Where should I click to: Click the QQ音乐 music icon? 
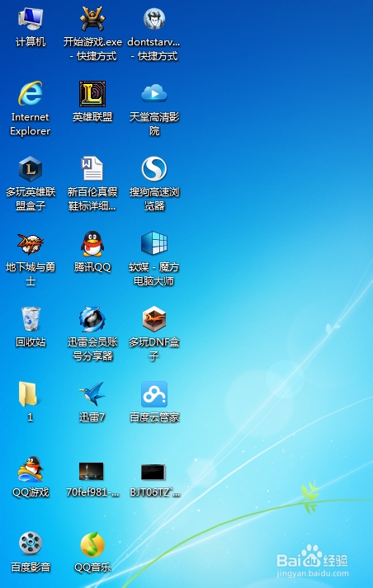coord(92,544)
